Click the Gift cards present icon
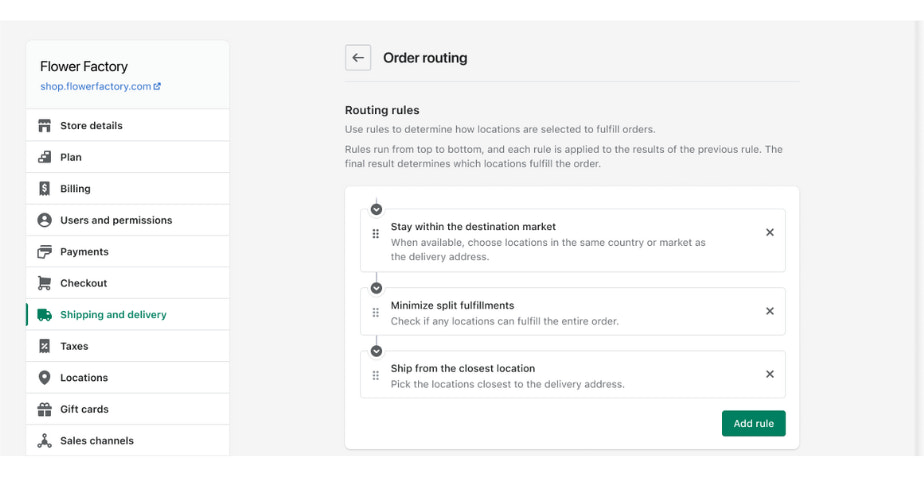This screenshot has width=924, height=485. tap(44, 409)
